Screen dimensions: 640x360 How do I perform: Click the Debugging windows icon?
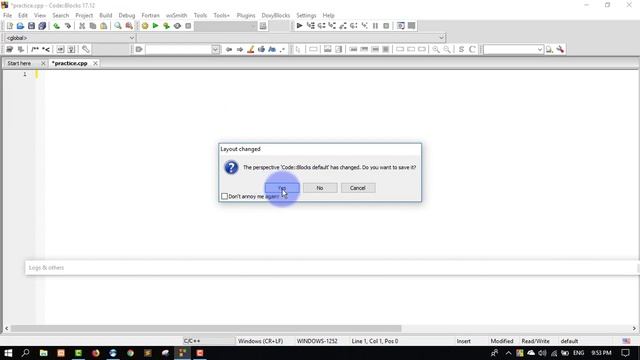401,26
